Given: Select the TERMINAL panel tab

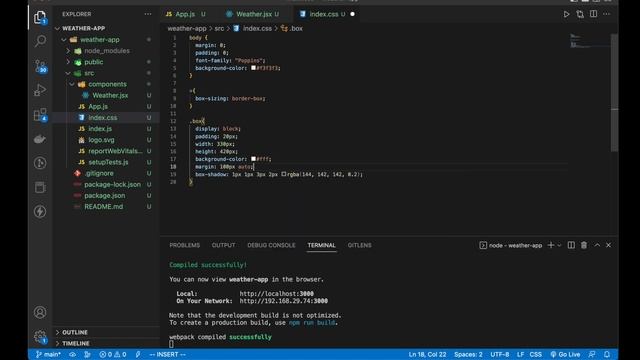Looking at the screenshot, I should (322, 245).
